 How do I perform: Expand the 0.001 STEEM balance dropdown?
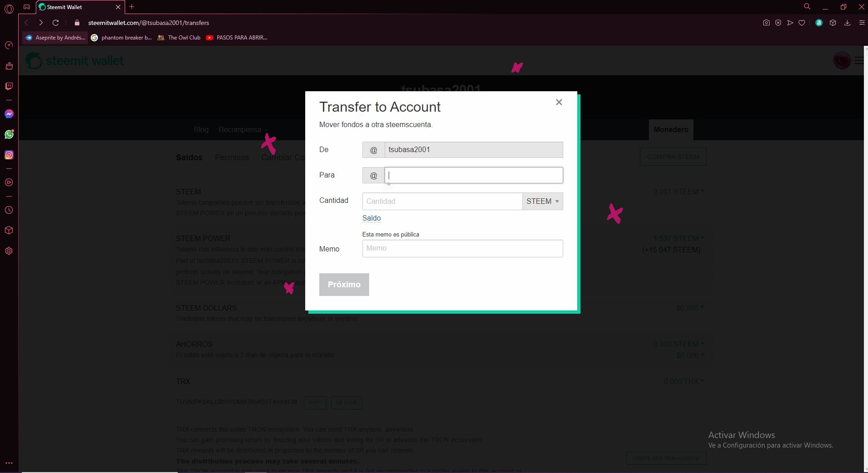pos(678,192)
